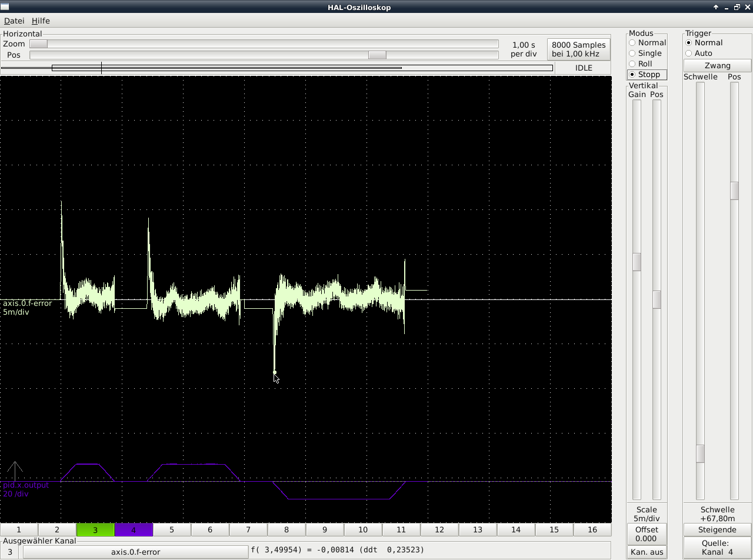
Task: Select Auto trigger mode
Action: pos(699,53)
